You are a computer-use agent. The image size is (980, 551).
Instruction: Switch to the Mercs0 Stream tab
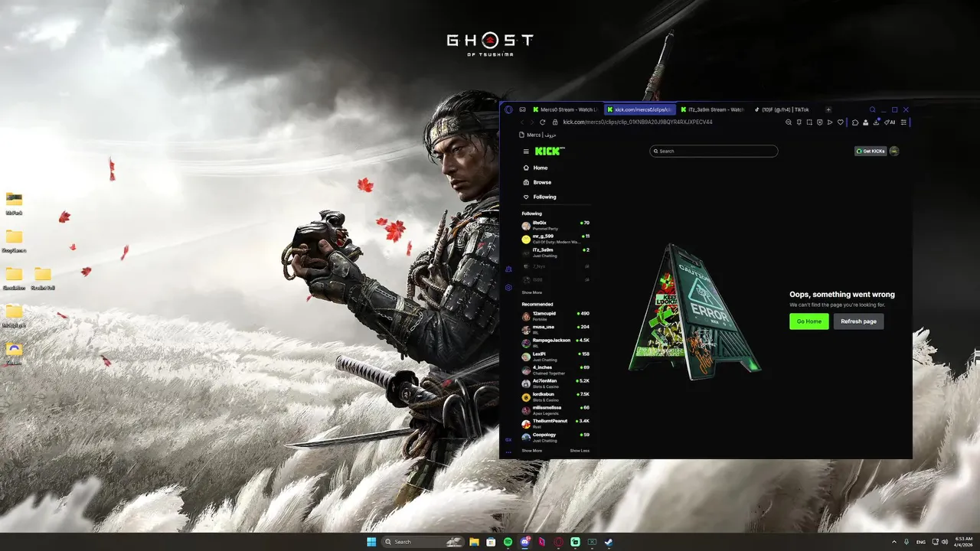[x=566, y=109]
